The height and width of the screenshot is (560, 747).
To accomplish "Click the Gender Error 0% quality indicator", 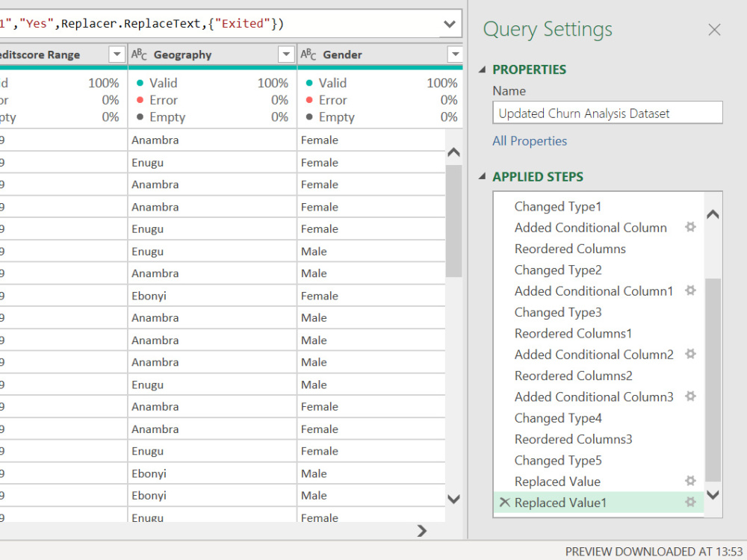I will pyautogui.click(x=381, y=100).
